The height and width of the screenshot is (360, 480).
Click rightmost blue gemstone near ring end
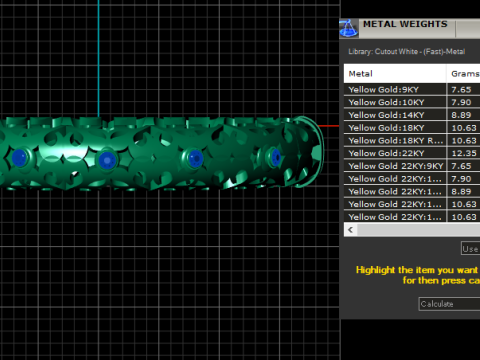(x=276, y=157)
